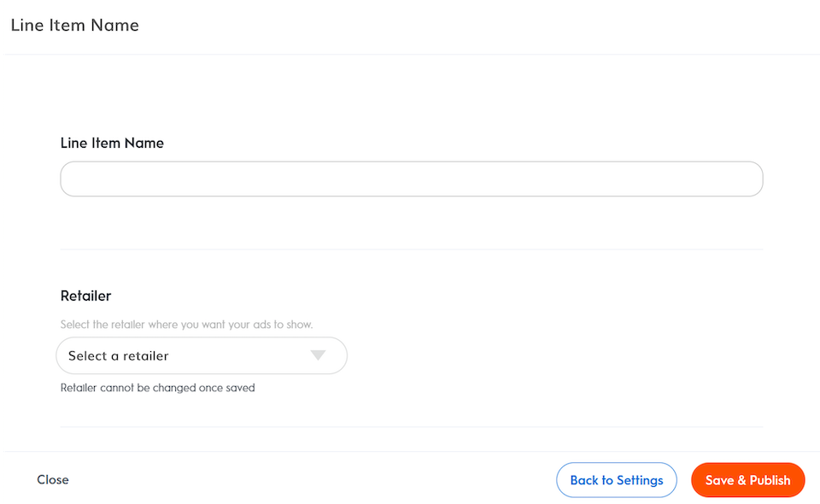
Task: Click the divider line below the Retailer section
Action: click(x=410, y=427)
